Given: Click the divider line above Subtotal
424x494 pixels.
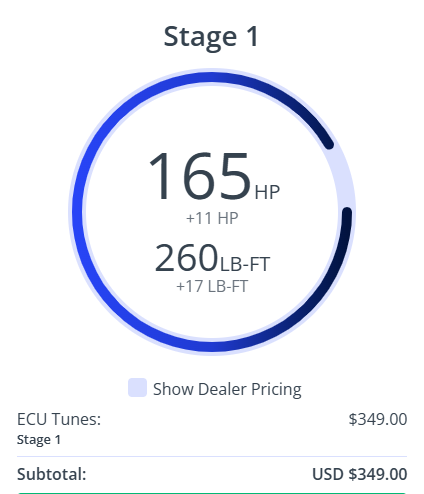Looking at the screenshot, I should pyautogui.click(x=212, y=456).
